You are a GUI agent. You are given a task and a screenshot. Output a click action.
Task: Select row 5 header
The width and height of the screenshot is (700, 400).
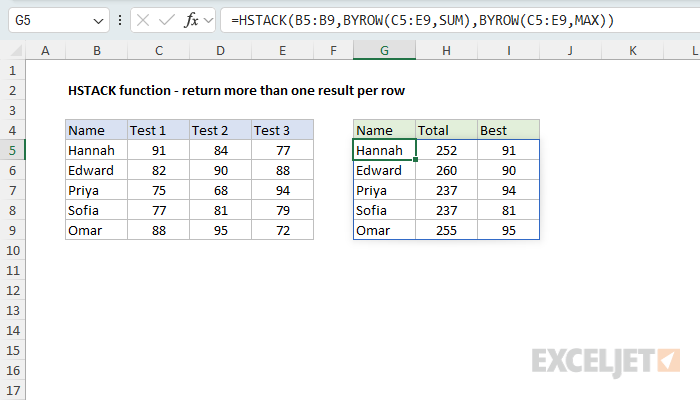12,150
